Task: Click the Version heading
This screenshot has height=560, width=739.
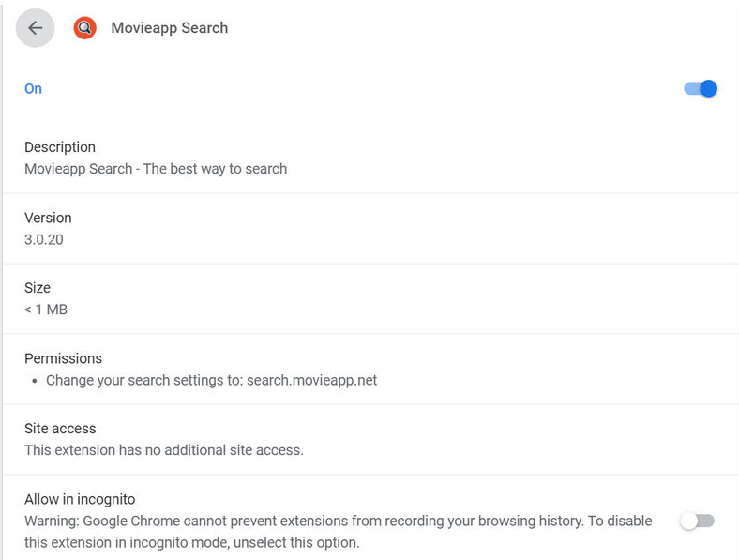Action: [48, 218]
